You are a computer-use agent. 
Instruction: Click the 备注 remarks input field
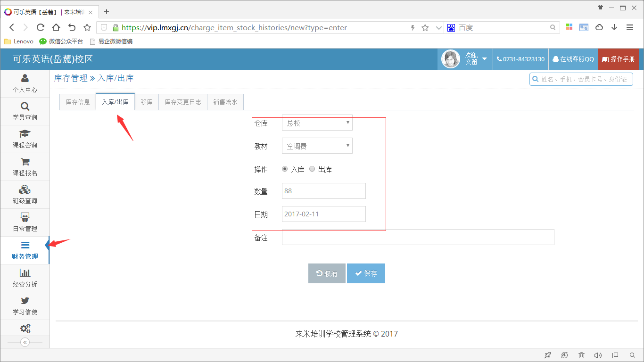tap(418, 237)
